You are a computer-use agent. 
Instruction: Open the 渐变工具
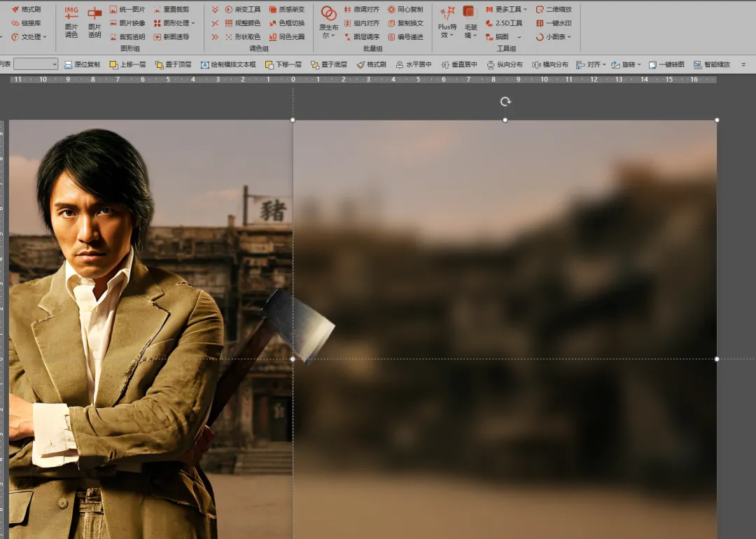[242, 9]
